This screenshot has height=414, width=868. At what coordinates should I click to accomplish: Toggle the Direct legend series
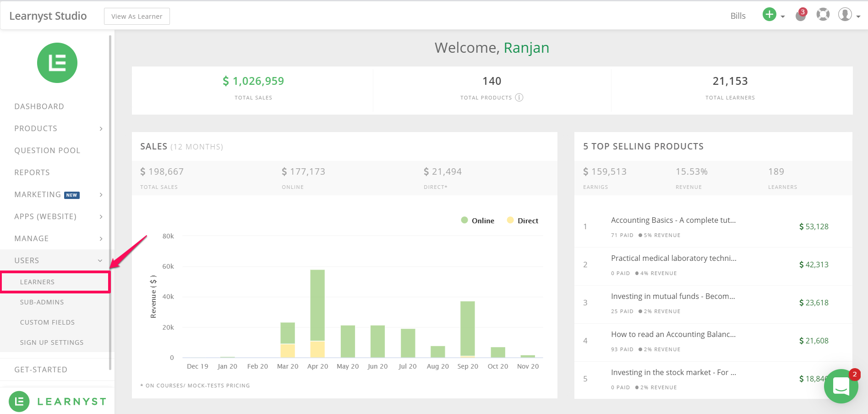[523, 221]
